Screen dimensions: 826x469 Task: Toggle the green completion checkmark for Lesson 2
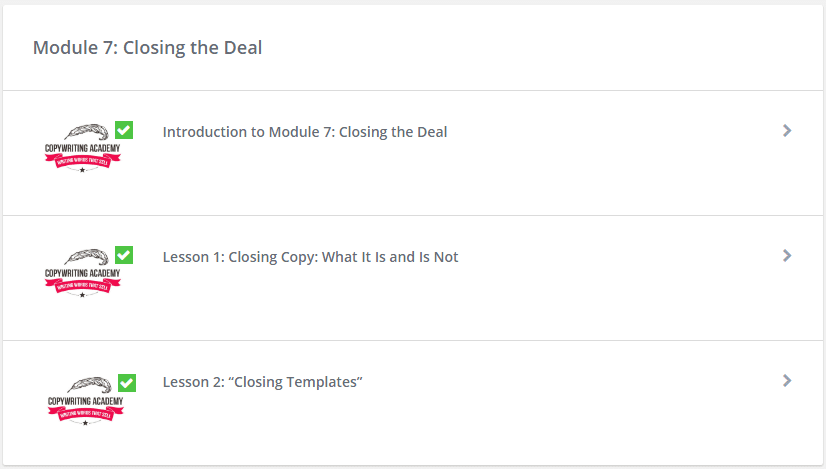[x=127, y=383]
